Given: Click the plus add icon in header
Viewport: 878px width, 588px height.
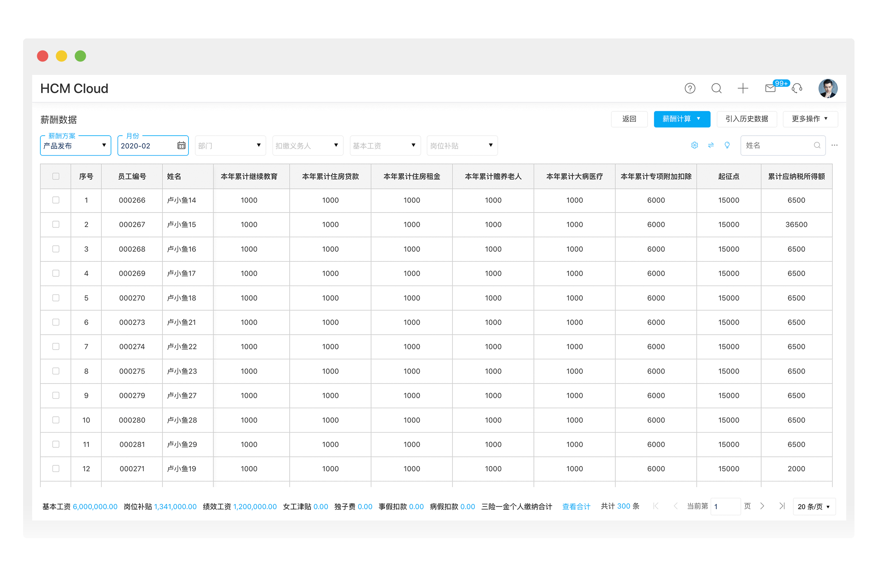Looking at the screenshot, I should [x=743, y=88].
